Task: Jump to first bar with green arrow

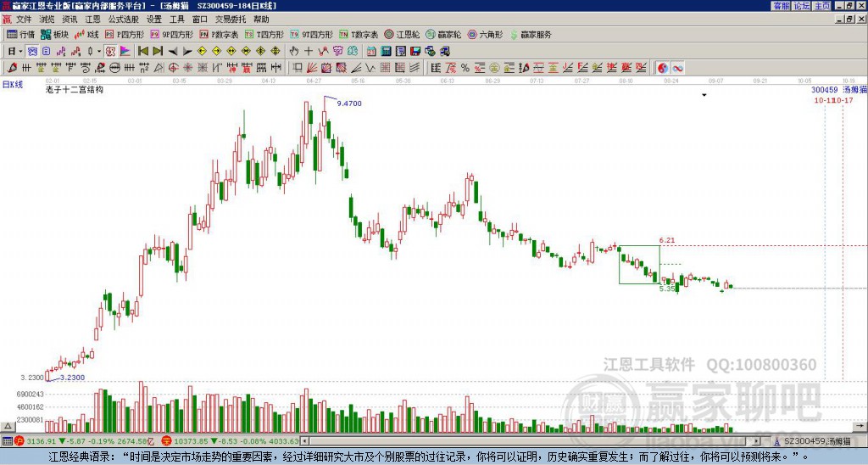Action: pyautogui.click(x=142, y=52)
